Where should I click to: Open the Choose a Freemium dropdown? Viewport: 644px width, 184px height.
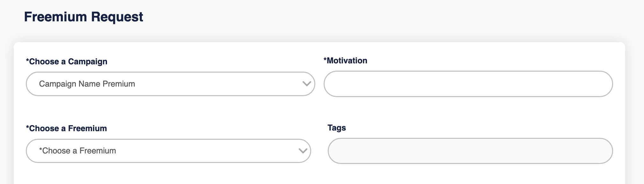168,151
